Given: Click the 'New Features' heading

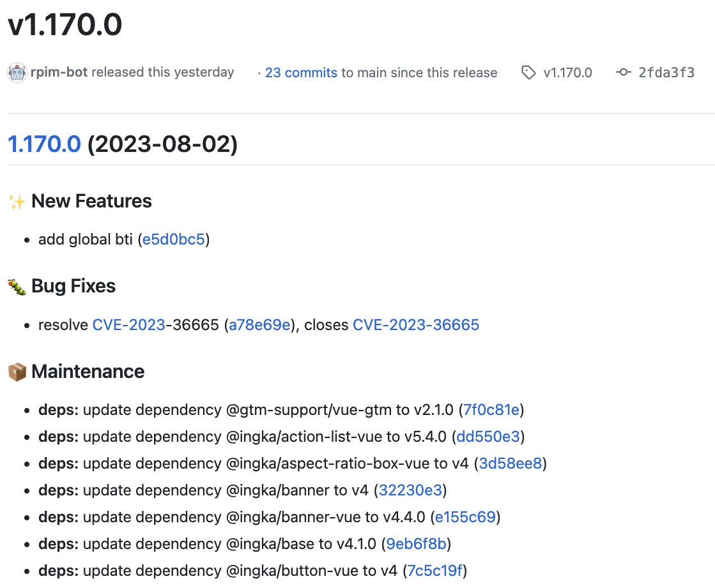Looking at the screenshot, I should (x=91, y=201).
